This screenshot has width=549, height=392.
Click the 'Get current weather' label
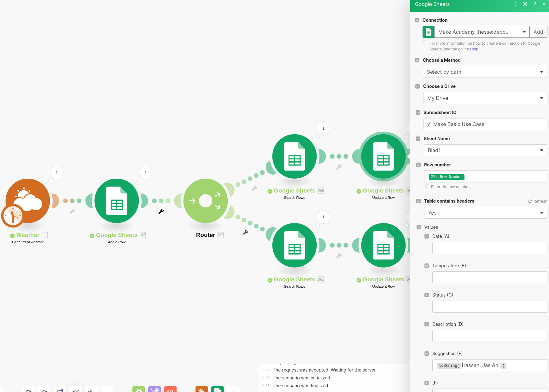click(x=28, y=242)
